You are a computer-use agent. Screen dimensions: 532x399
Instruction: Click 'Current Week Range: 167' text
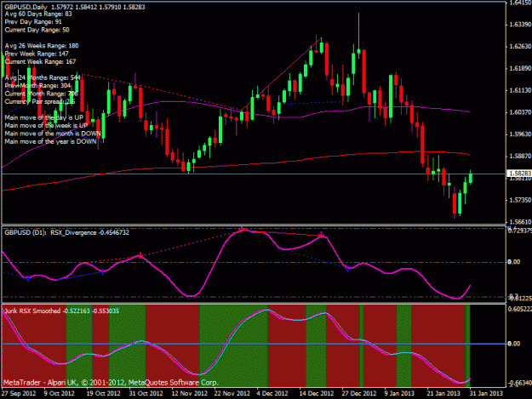coord(40,62)
